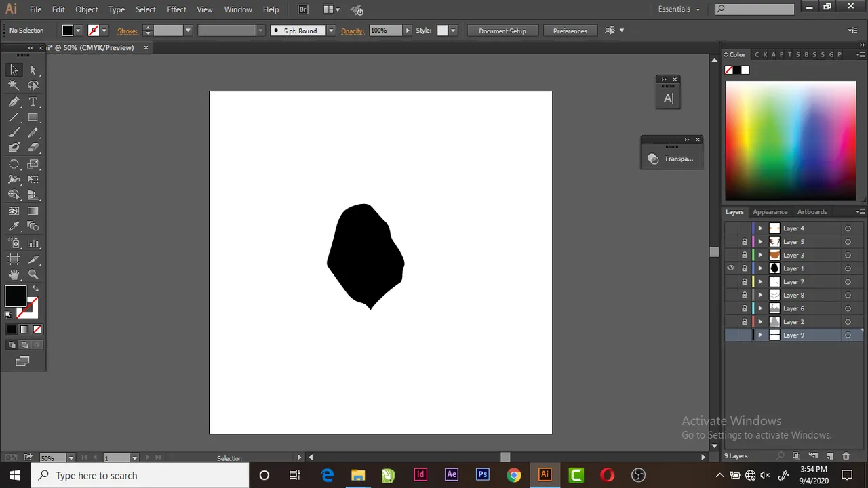
Task: Create a new layer in Layers panel
Action: pyautogui.click(x=829, y=456)
